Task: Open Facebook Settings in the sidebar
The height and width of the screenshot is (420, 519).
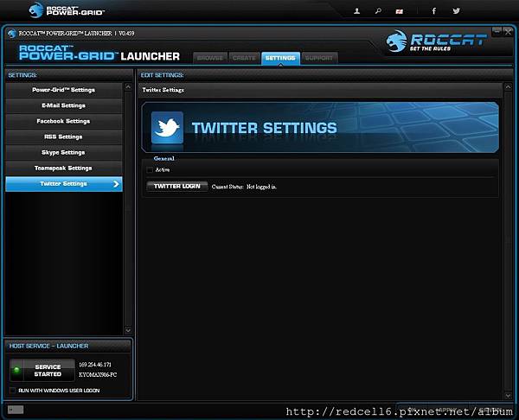Action: (x=64, y=121)
